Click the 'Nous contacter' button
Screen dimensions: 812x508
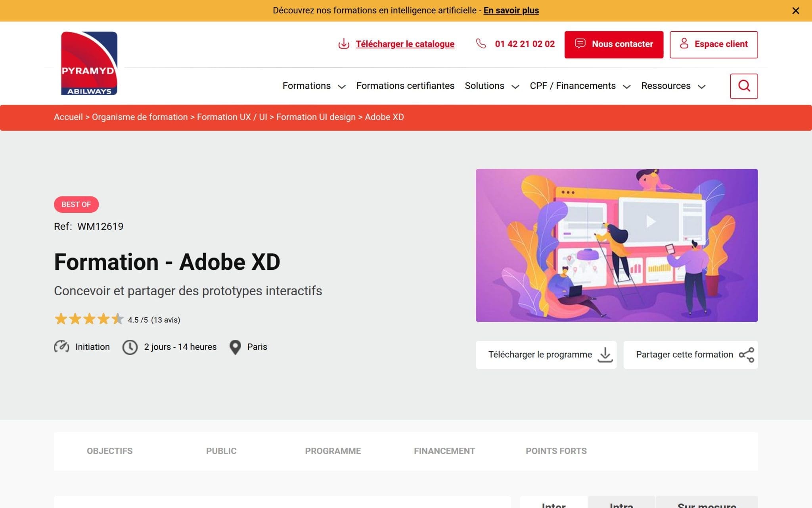point(614,44)
